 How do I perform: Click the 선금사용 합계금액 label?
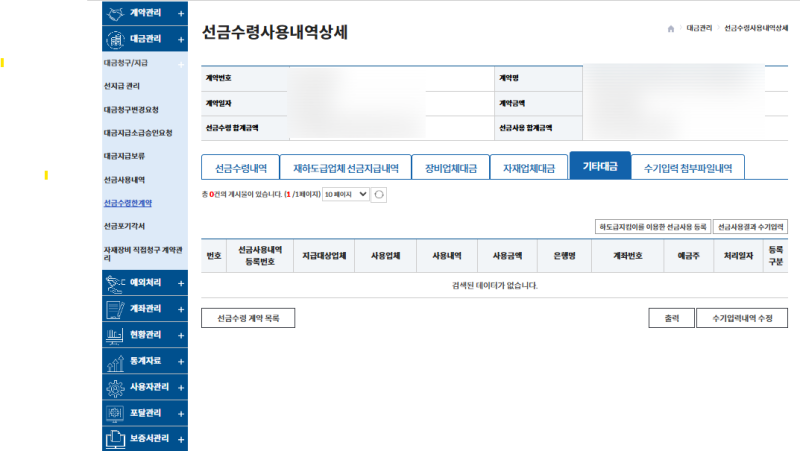click(526, 128)
